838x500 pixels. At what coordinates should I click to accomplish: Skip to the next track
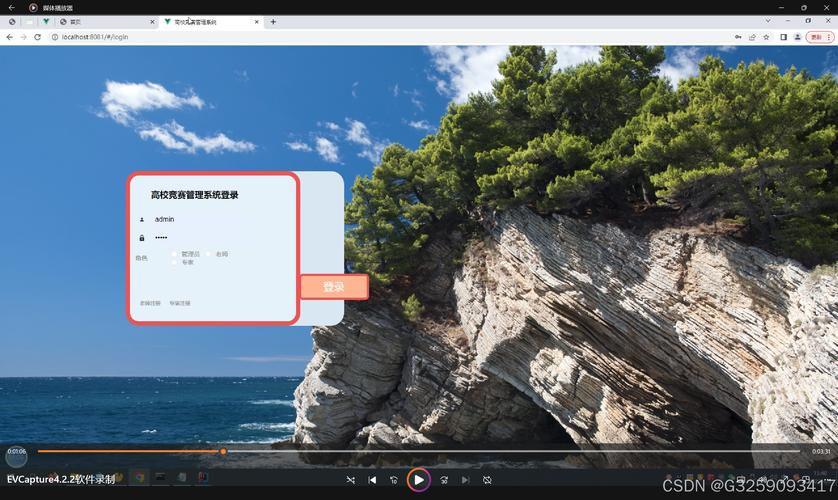coord(465,480)
